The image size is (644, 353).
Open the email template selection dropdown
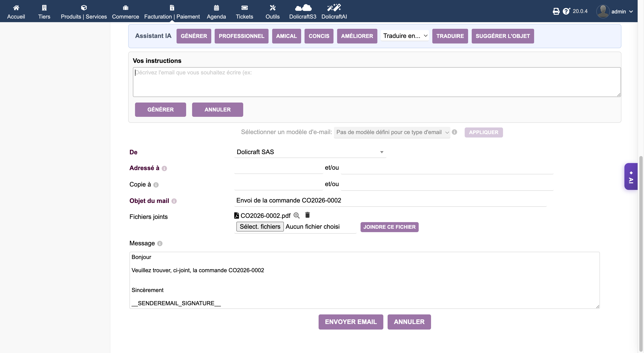[392, 132]
